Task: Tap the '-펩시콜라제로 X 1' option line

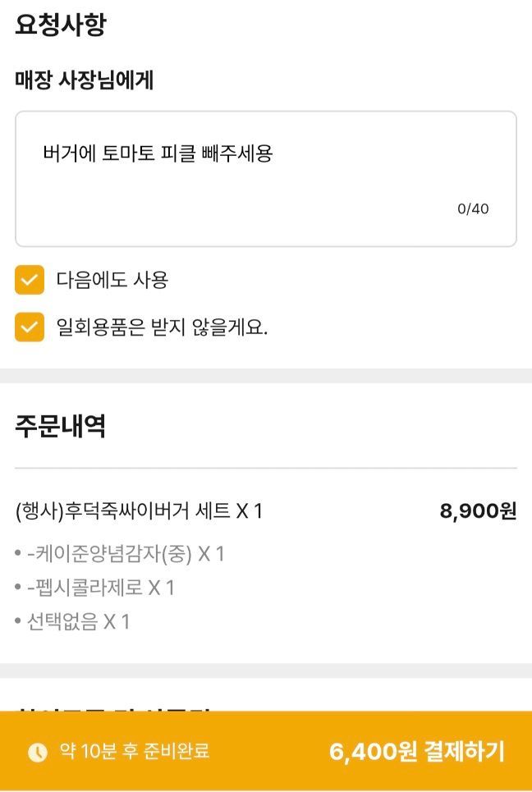Action: [100, 588]
